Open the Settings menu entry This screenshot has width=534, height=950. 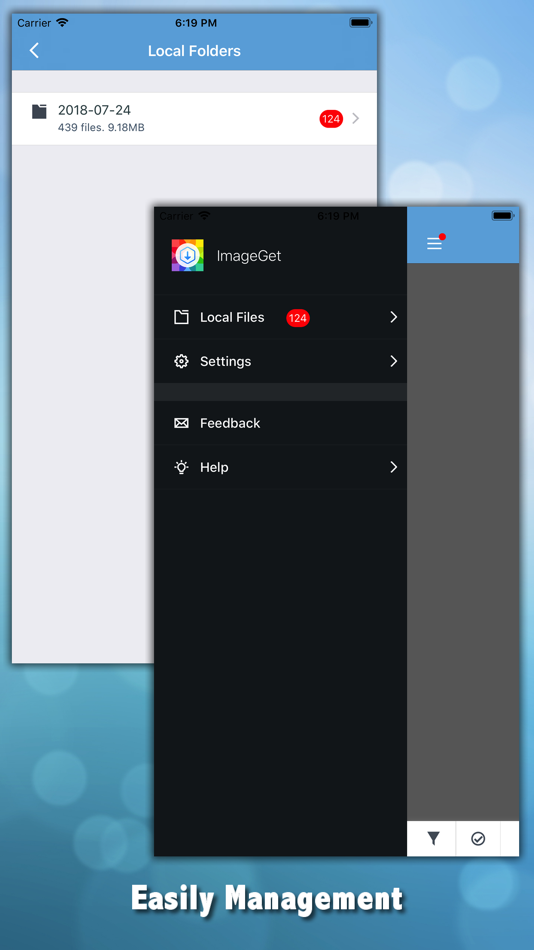281,361
